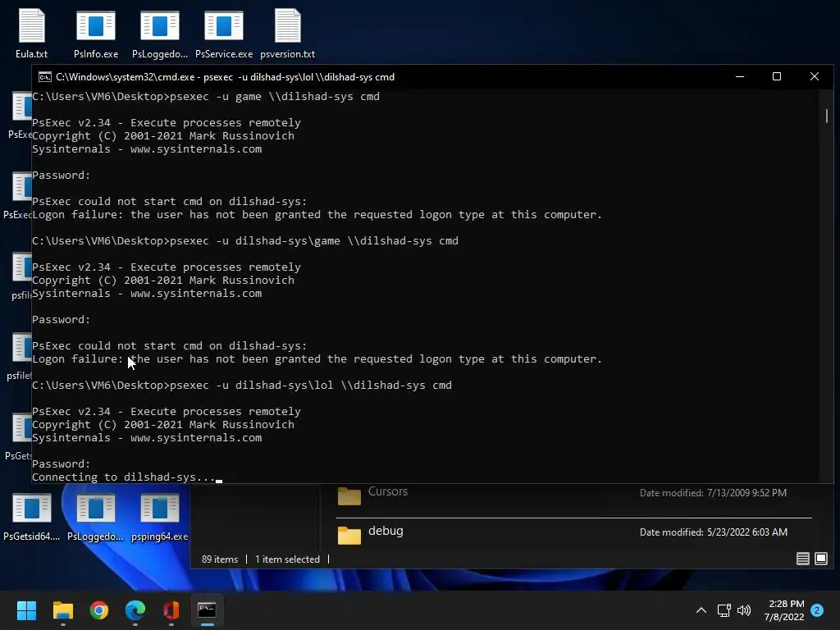
Task: Click the cmd window title text
Action: pos(225,77)
